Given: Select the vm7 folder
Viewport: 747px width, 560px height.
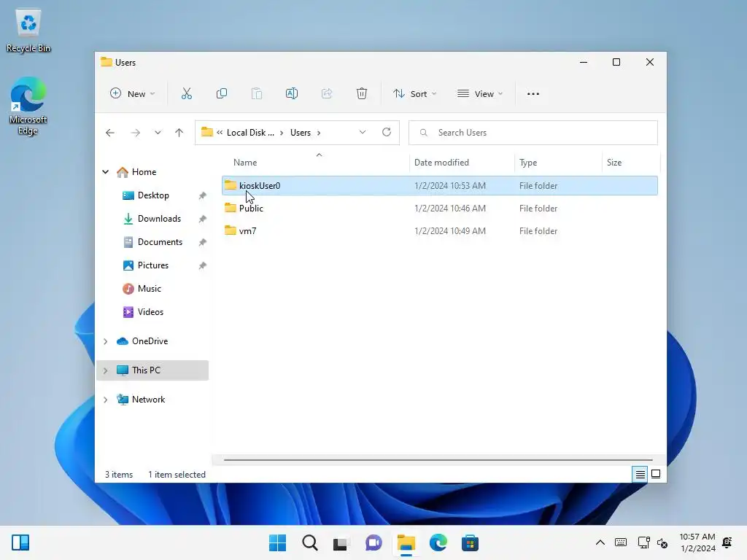Looking at the screenshot, I should point(440,231).
